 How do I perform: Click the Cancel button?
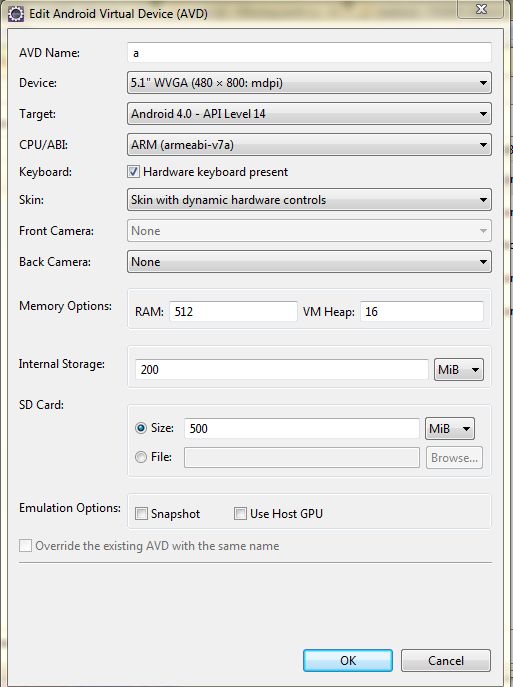446,660
